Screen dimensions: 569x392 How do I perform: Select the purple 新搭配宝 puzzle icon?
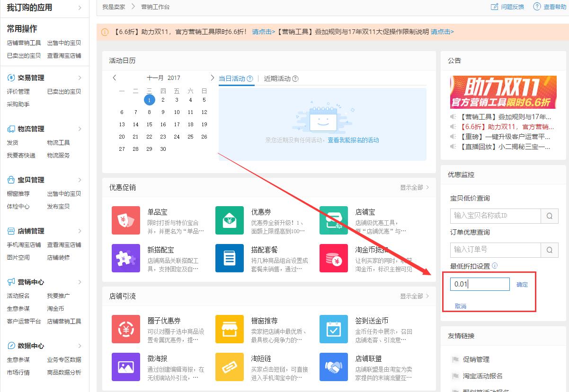(126, 258)
